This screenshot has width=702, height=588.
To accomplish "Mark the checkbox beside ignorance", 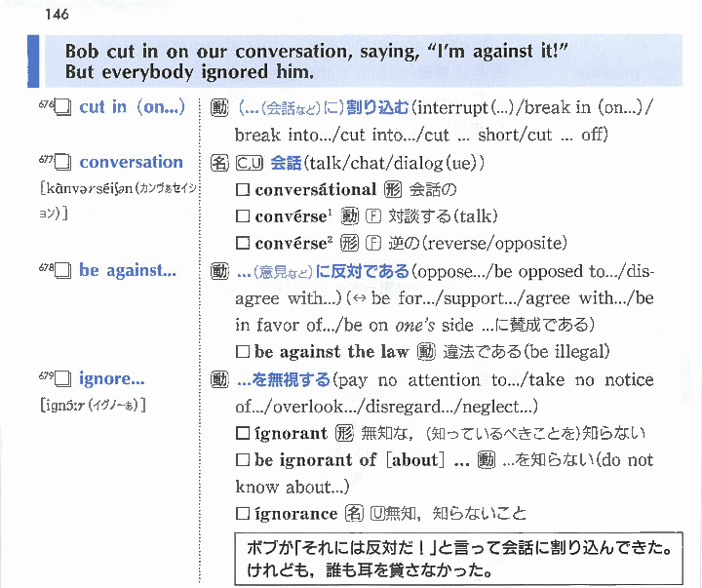I will pos(243,514).
